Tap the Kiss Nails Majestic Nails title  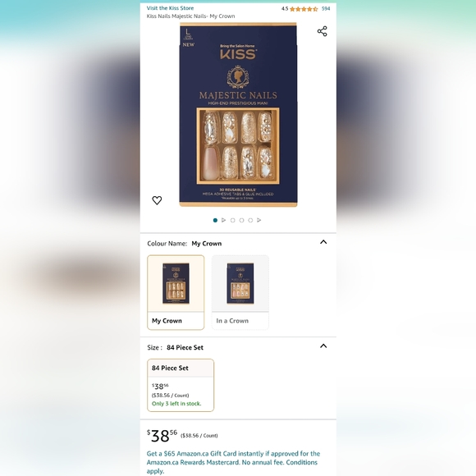point(190,16)
